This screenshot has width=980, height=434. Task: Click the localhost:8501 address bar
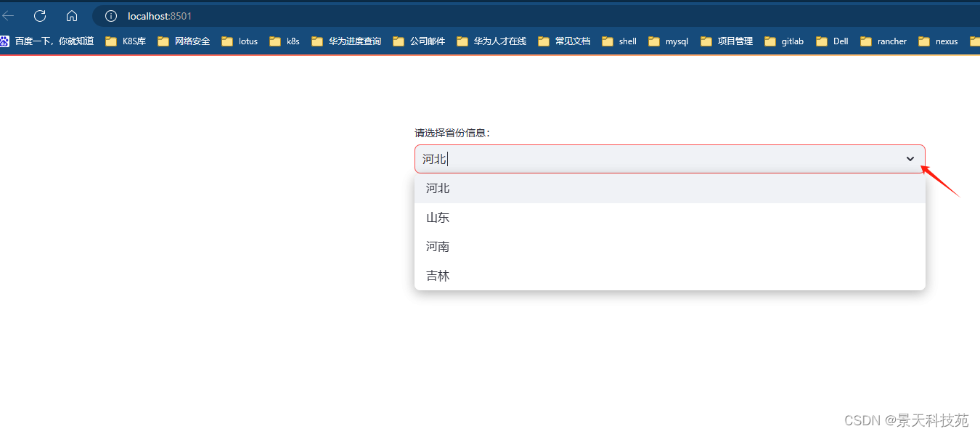[x=537, y=16]
